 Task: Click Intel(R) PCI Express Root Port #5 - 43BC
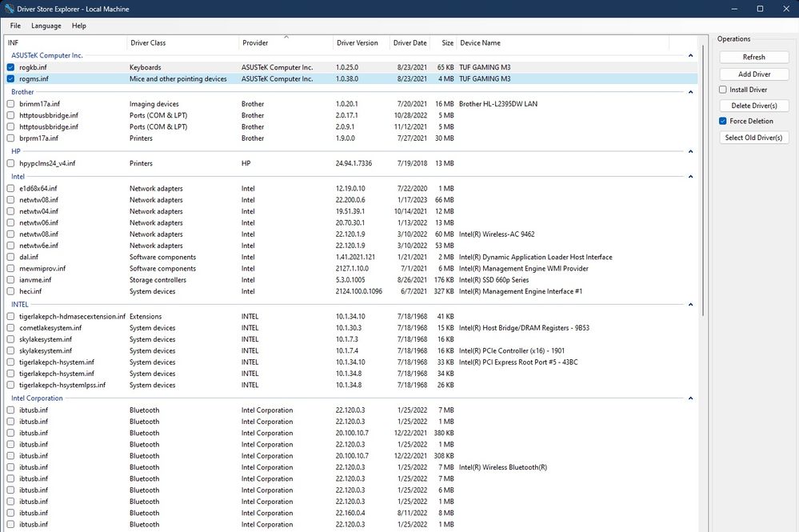point(518,362)
